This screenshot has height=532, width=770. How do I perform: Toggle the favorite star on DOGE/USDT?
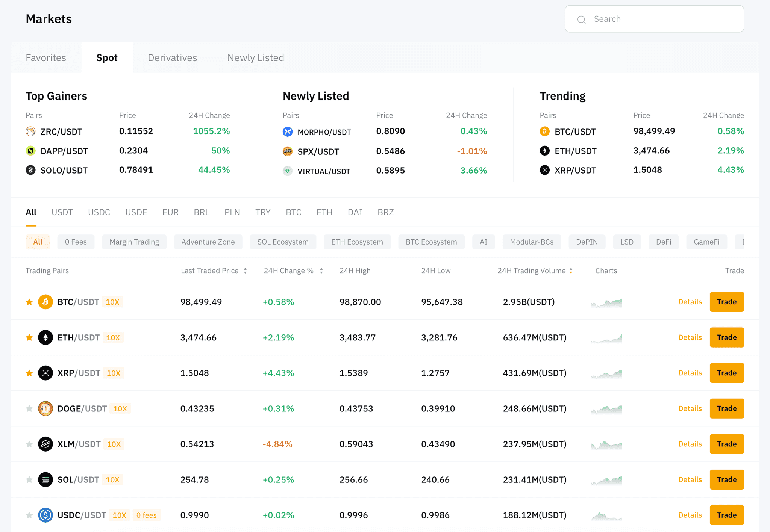(x=29, y=408)
